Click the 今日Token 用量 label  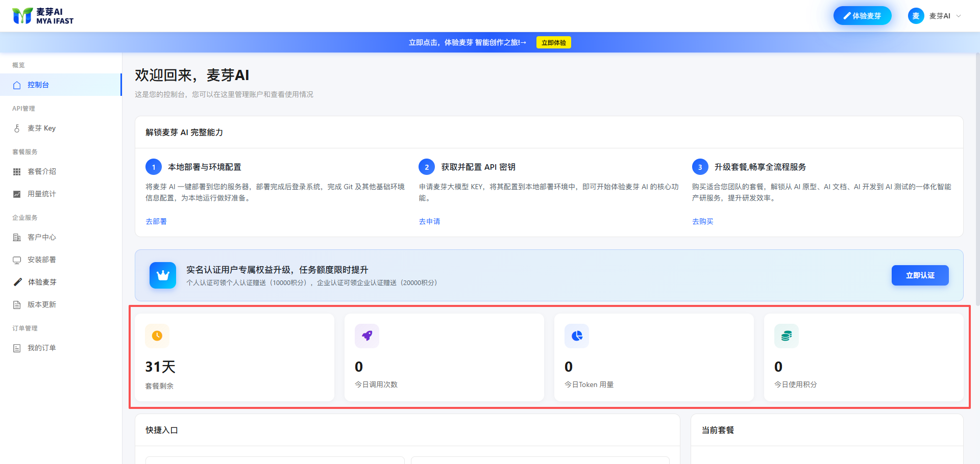pyautogui.click(x=589, y=384)
